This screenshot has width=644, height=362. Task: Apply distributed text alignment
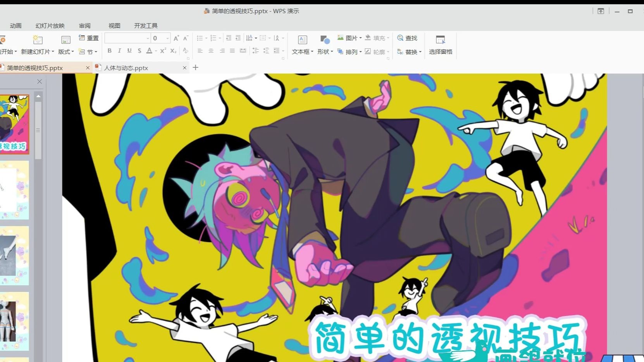(x=243, y=51)
